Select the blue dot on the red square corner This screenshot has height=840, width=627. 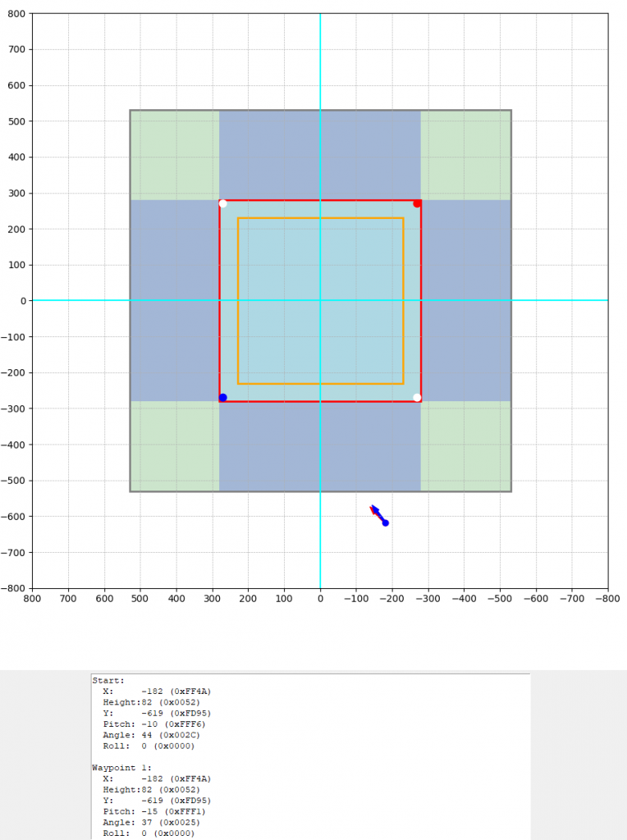(x=222, y=398)
